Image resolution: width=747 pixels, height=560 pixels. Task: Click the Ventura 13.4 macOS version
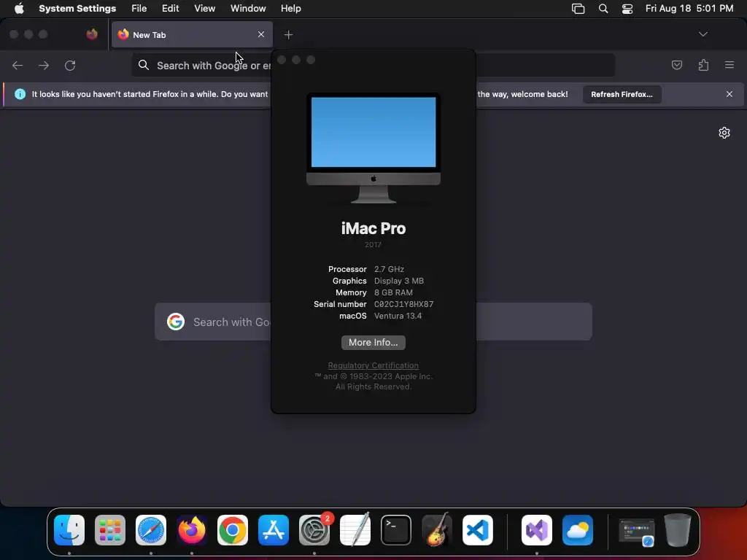398,316
